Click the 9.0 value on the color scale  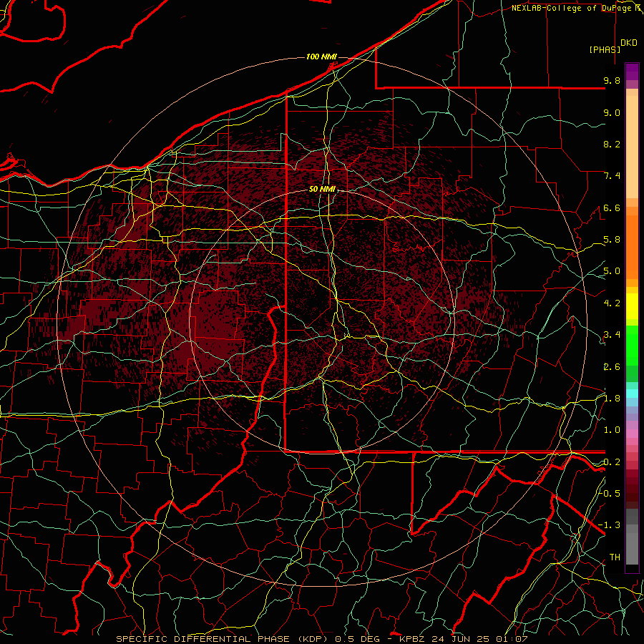(612, 112)
